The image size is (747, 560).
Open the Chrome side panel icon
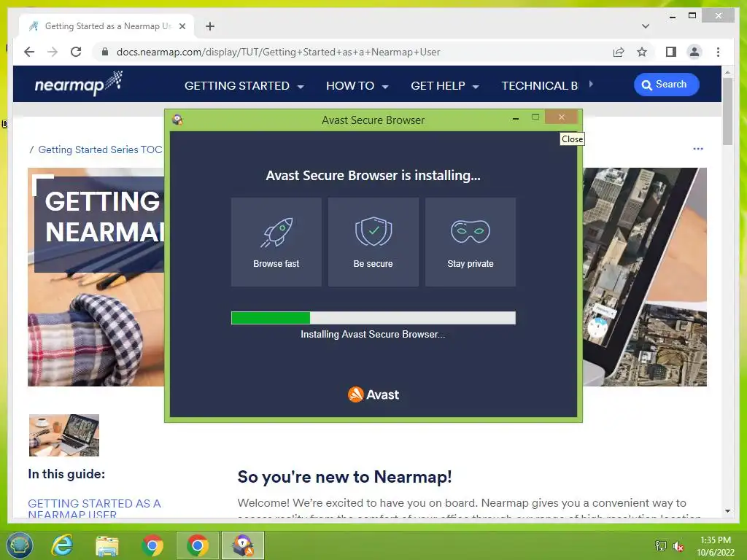point(671,52)
